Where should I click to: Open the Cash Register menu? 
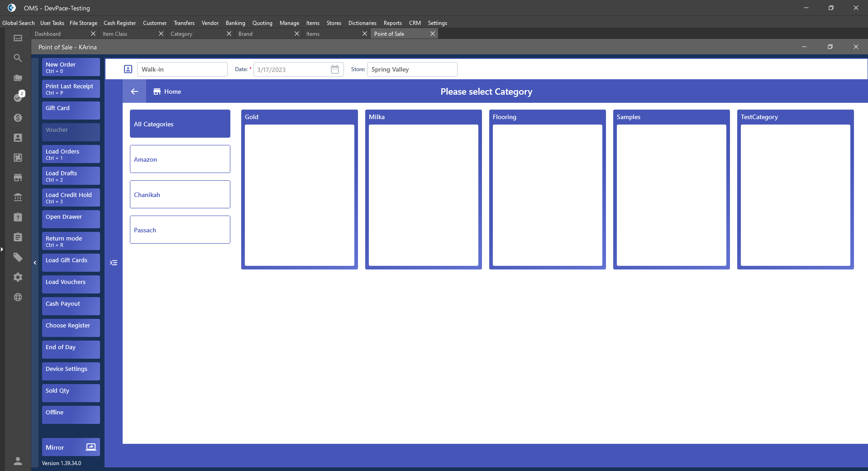click(119, 23)
